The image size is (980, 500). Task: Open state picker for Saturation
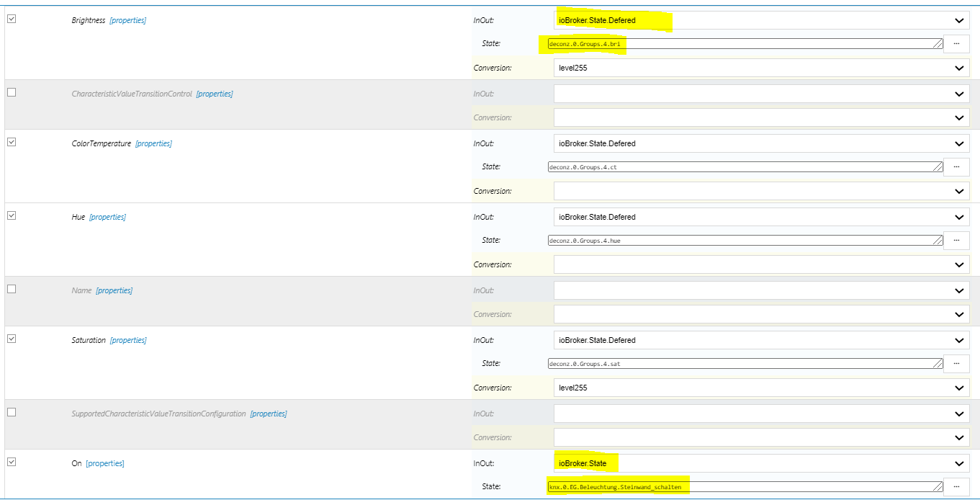(956, 364)
